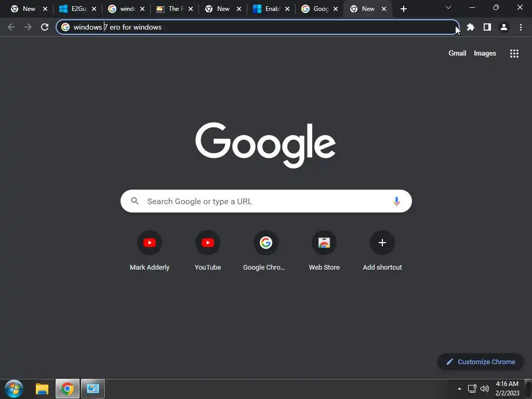Open the Gmail link

pyautogui.click(x=457, y=54)
